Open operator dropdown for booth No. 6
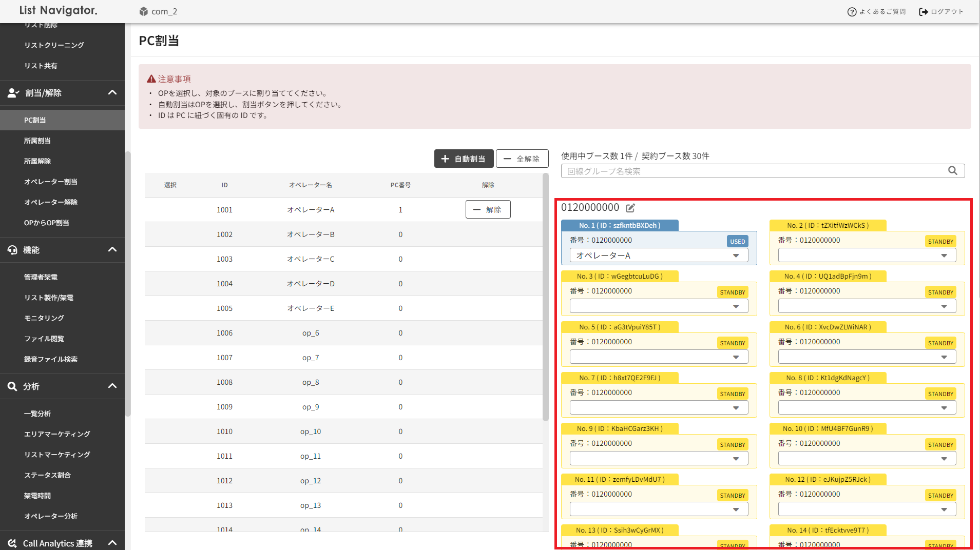Viewport: 980px width, 550px height. [867, 357]
